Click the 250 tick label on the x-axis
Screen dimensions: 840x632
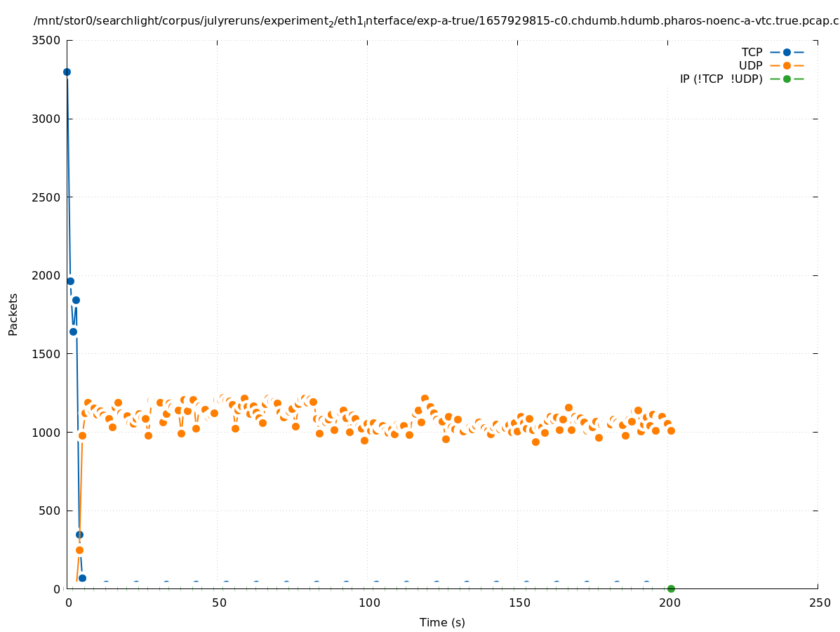point(818,603)
